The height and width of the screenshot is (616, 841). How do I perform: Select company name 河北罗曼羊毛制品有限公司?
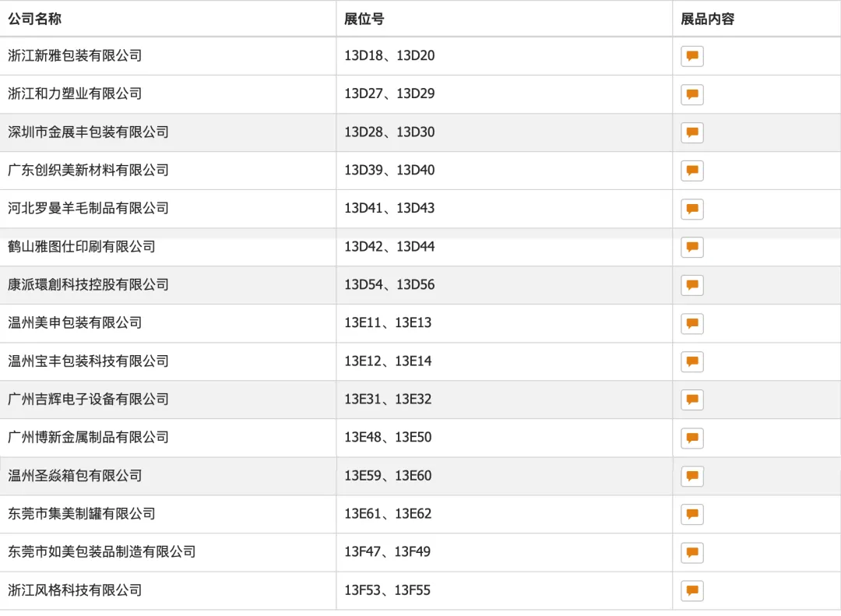tap(89, 208)
